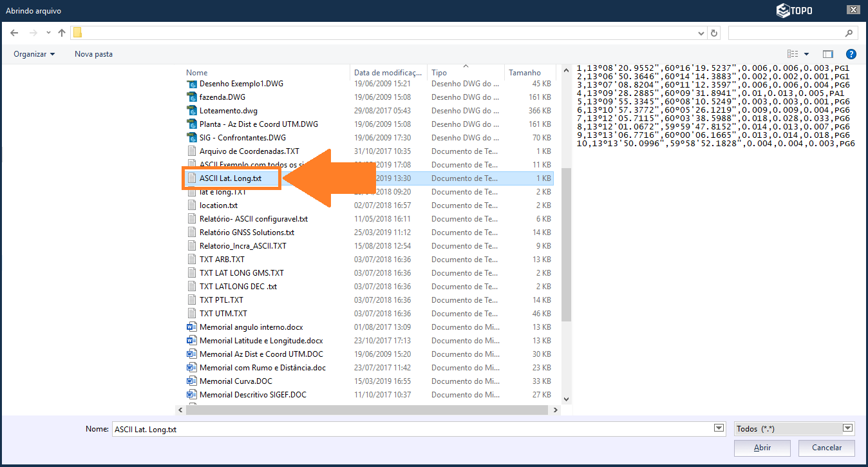Select the fazenda.DWG file icon
Screen dimensions: 868x467
(x=191, y=97)
